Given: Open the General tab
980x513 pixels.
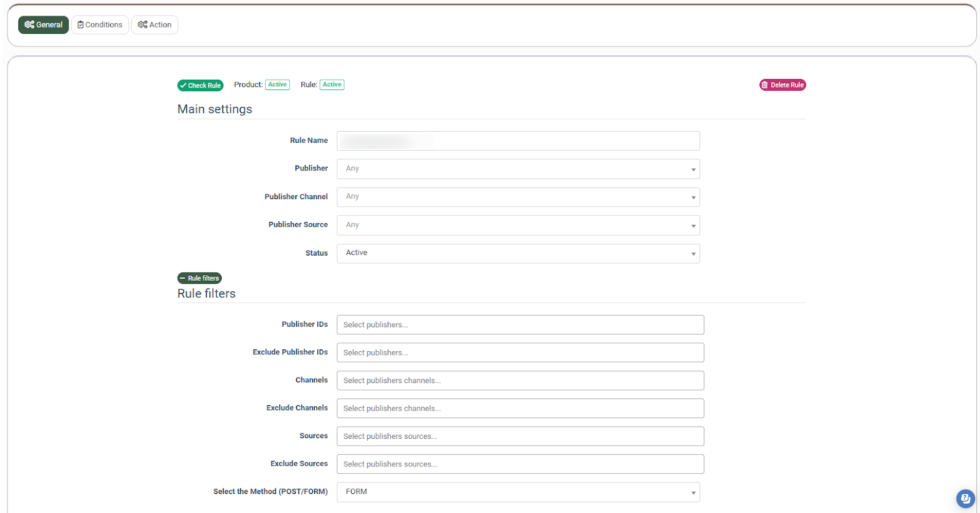Looking at the screenshot, I should click(x=43, y=25).
